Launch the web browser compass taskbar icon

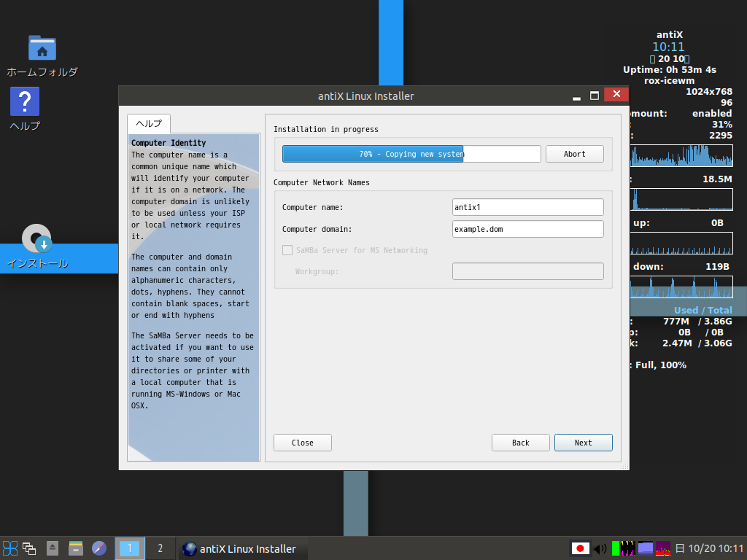tap(99, 548)
